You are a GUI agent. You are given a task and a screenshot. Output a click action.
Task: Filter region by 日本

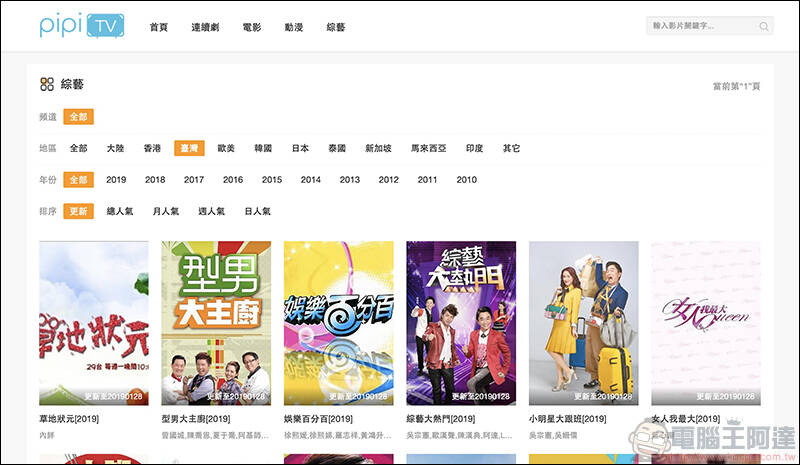pyautogui.click(x=300, y=148)
